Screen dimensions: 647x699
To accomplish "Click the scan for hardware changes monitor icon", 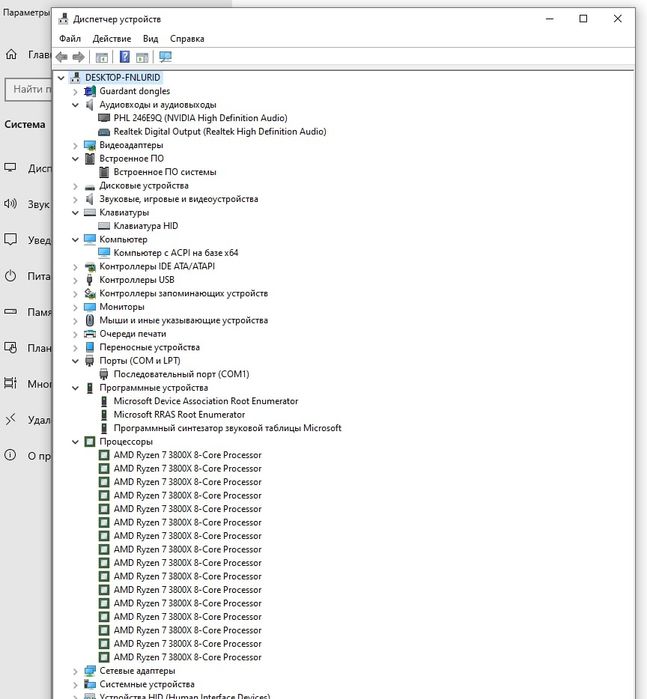I will (x=165, y=57).
